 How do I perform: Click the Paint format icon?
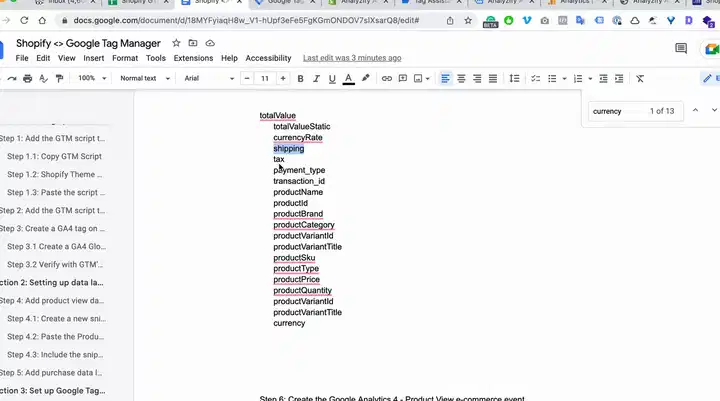[56, 78]
